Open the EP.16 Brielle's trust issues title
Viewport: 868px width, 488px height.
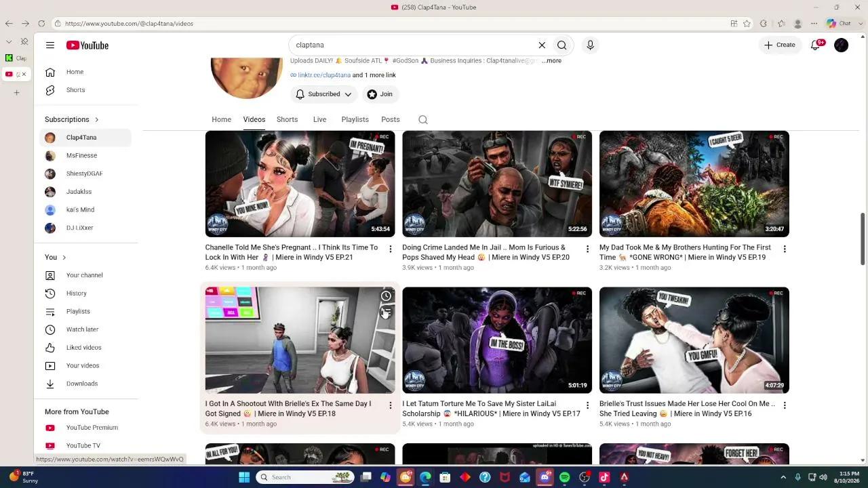tap(687, 409)
